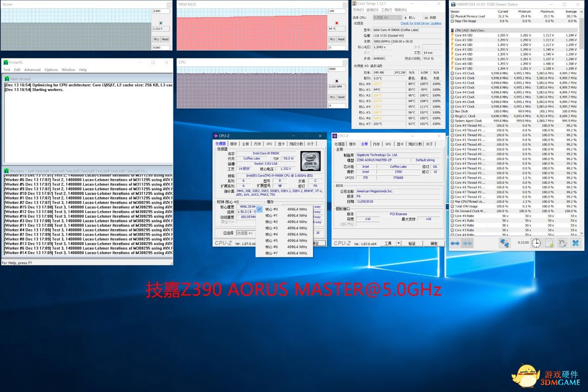This screenshot has width=588, height=392.
Task: Click Fit y button in Vcore graph
Action: [x=156, y=39]
